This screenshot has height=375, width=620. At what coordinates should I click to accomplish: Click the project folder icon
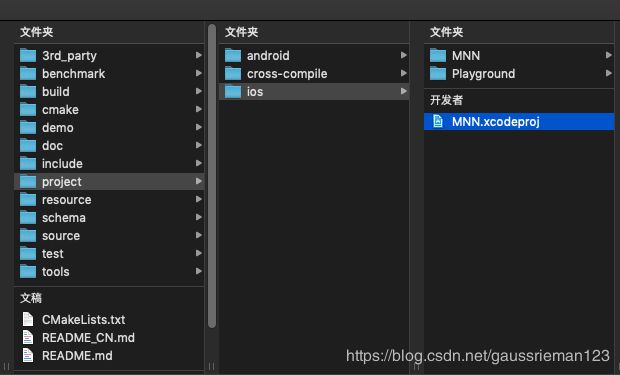click(28, 182)
